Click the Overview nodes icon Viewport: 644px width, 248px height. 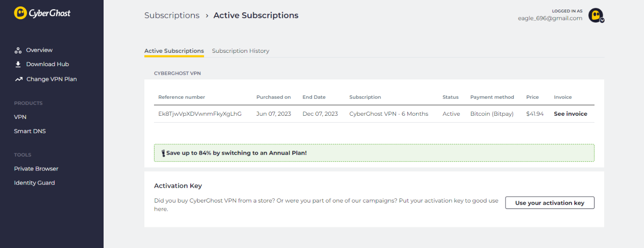pyautogui.click(x=18, y=50)
